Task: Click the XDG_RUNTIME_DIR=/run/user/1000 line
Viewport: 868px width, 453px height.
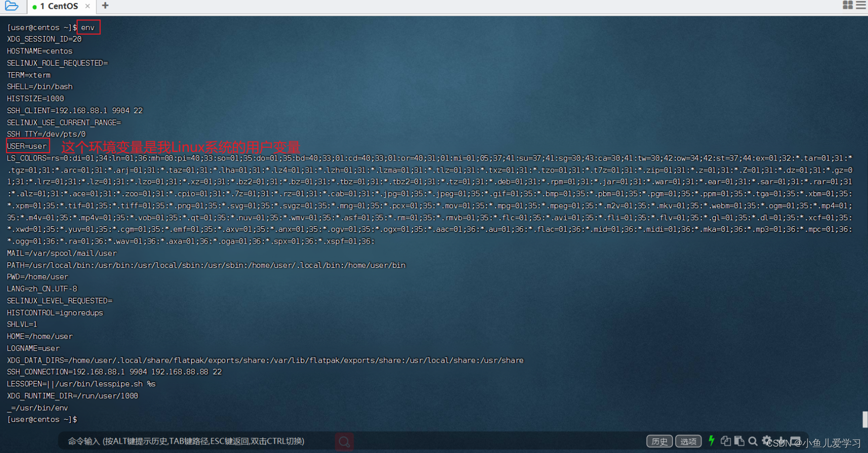Action: click(x=73, y=396)
